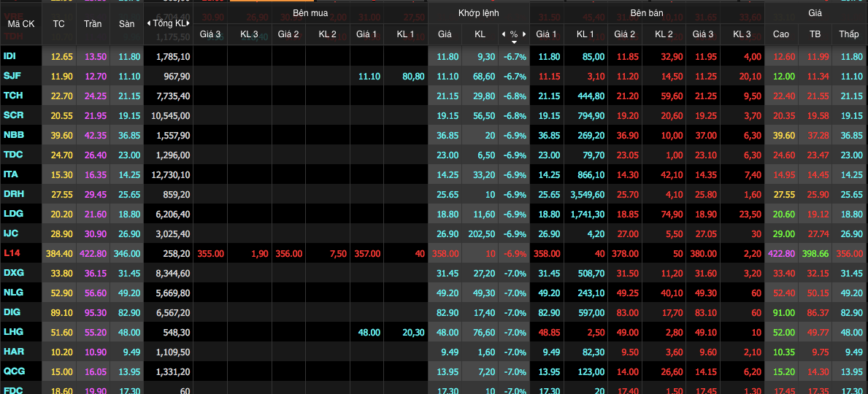The width and height of the screenshot is (868, 394).
Task: Click the right arrow beside % header
Action: click(x=523, y=34)
